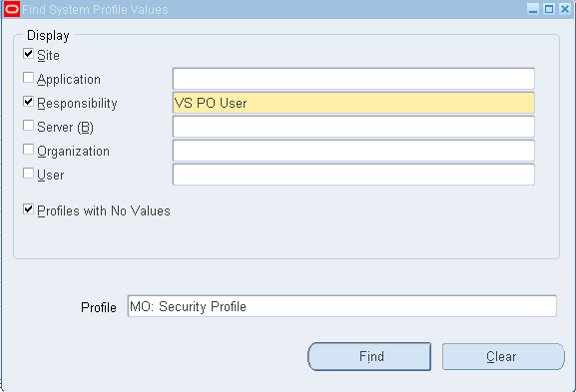
Task: Click the Find System Profile Values title text
Action: (x=95, y=10)
